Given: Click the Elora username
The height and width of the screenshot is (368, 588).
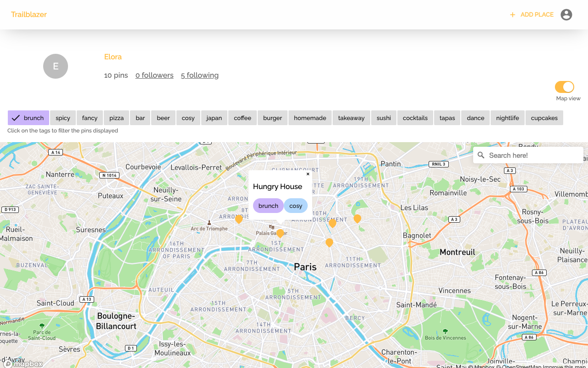Looking at the screenshot, I should (113, 57).
